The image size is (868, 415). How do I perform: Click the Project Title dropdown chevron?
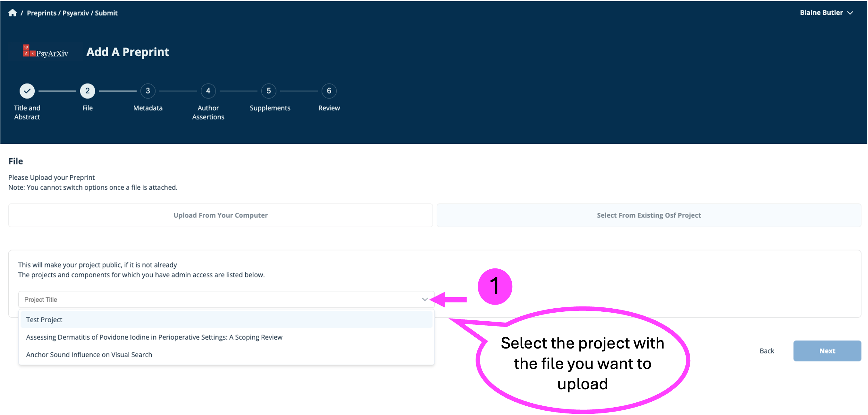click(425, 299)
